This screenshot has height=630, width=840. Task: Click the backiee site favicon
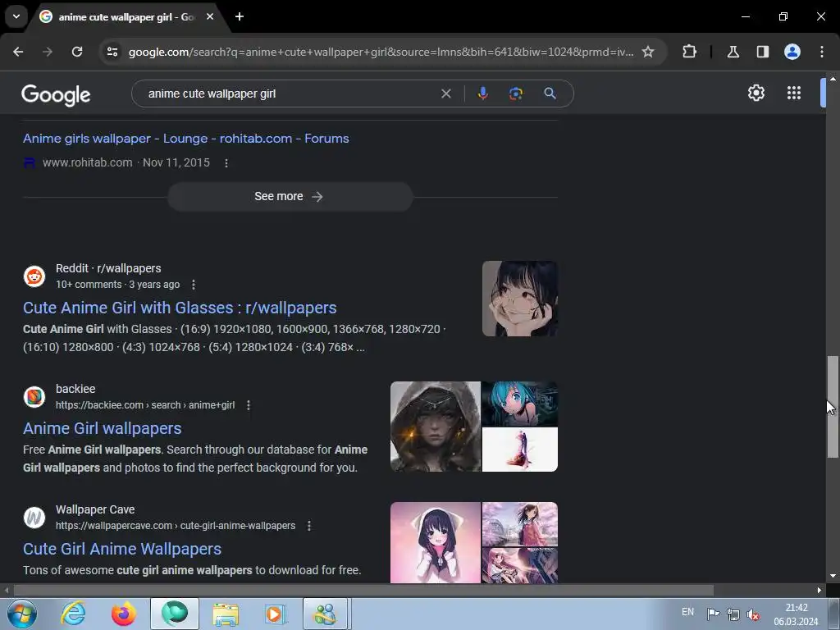(x=34, y=397)
